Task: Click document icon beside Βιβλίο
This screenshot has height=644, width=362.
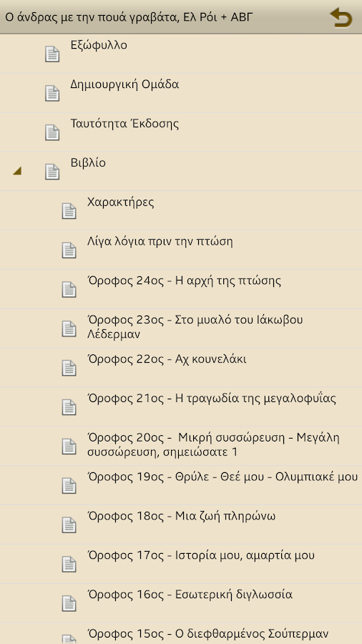Action: [52, 172]
